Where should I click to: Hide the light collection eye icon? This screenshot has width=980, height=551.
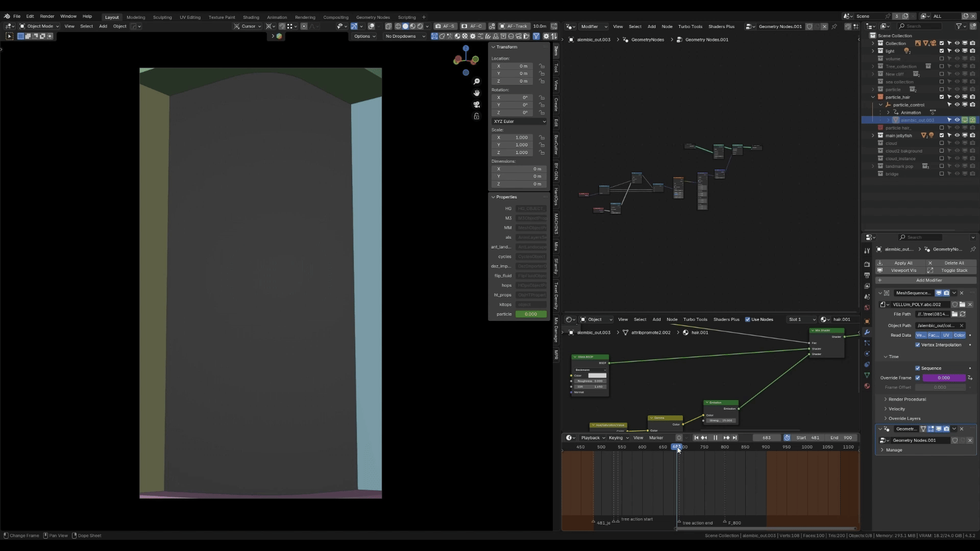coord(957,51)
